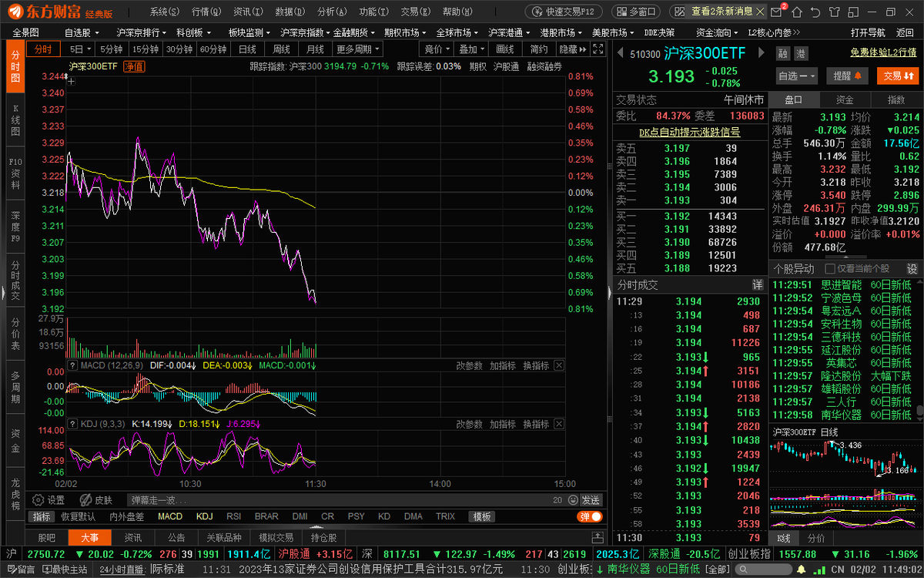Click the undo back arrow icon
The width and height of the screenshot is (924, 578).
coord(815,12)
